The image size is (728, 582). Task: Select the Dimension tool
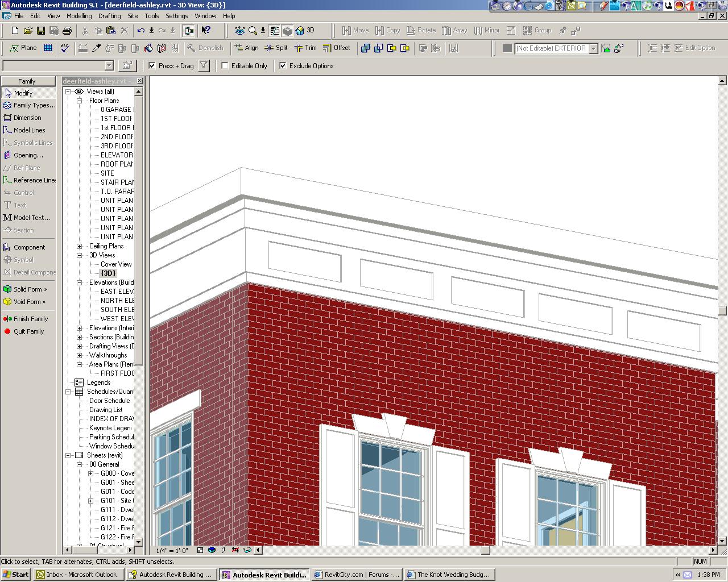pos(27,118)
